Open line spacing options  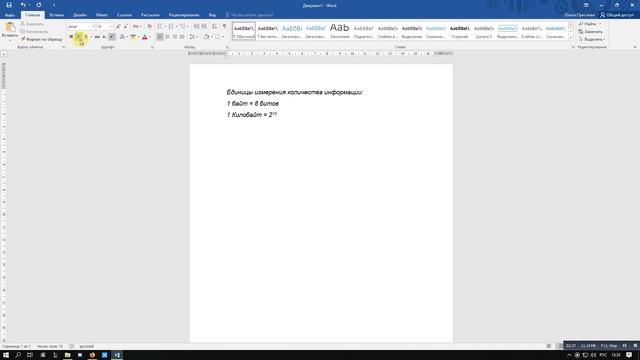193,37
